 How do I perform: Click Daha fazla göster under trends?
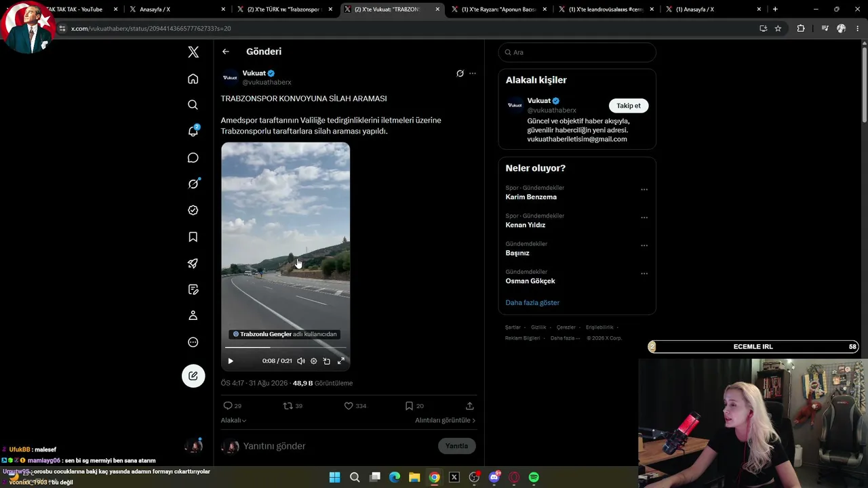click(532, 303)
